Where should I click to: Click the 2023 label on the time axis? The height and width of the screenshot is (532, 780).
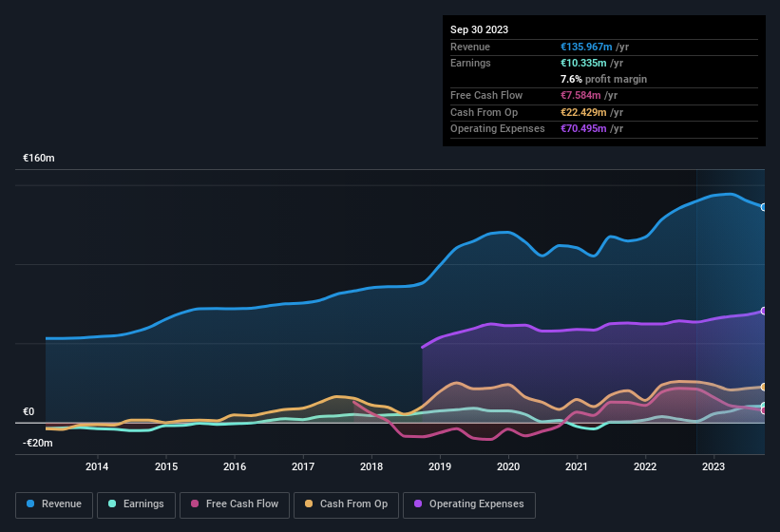coord(713,466)
